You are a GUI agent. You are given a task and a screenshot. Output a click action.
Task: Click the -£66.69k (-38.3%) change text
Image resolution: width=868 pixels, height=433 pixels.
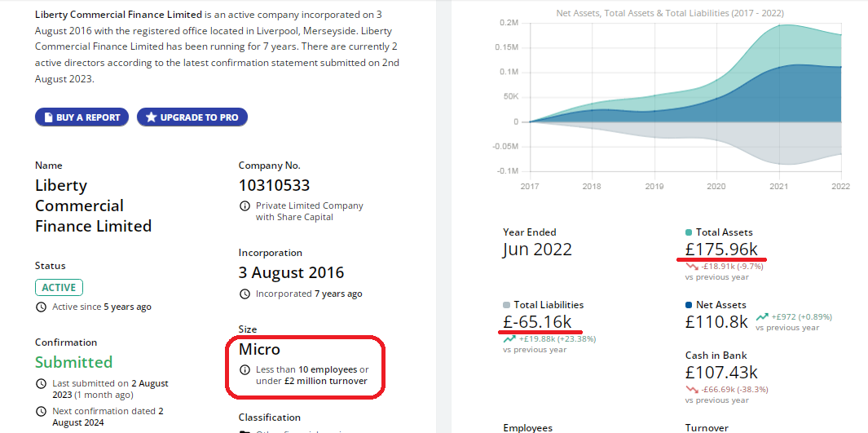(734, 389)
